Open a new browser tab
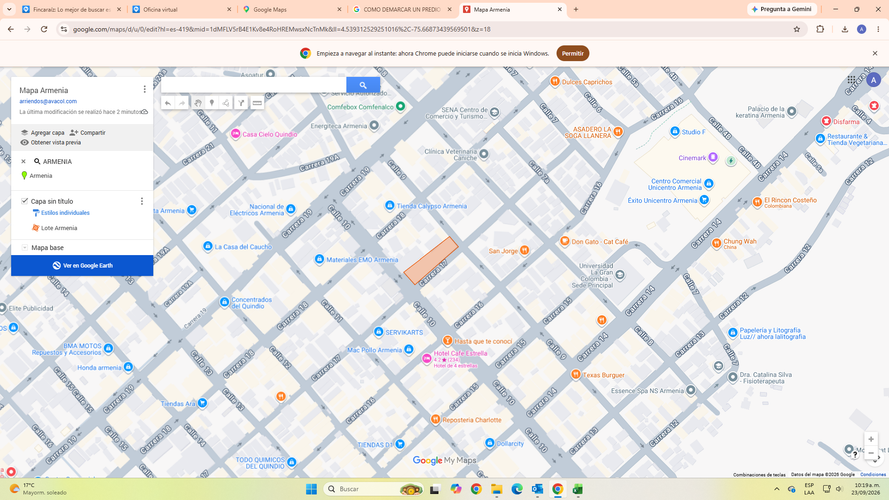 (576, 10)
